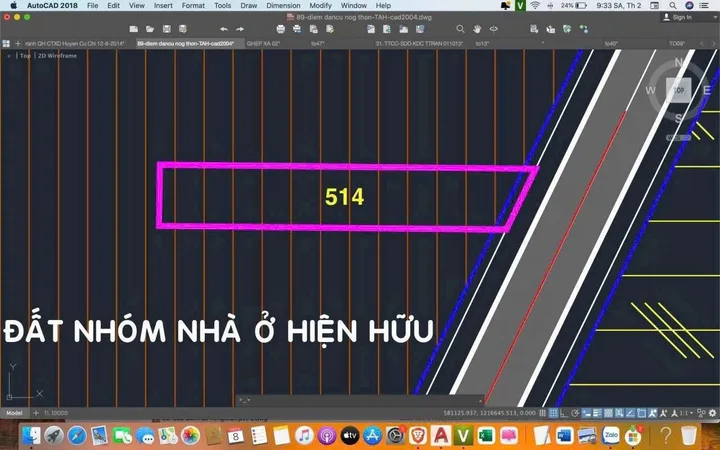Viewport: 720px width, 450px height.
Task: Toggle lineweight display in status bar
Action: click(x=597, y=413)
